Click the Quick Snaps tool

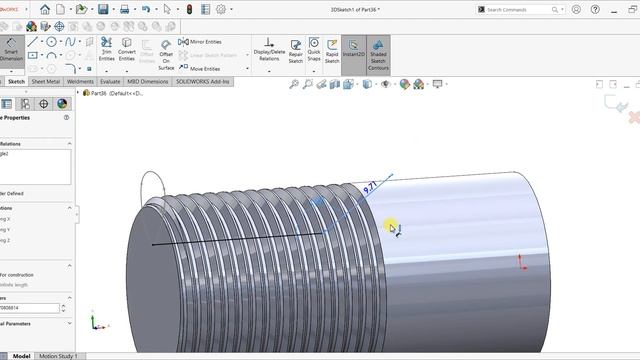coord(314,49)
